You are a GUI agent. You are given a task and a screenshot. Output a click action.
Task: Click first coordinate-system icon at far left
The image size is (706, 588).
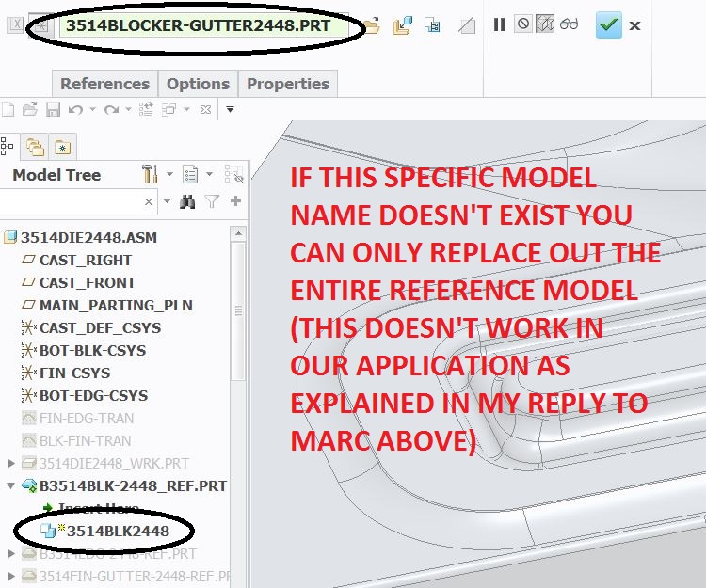(x=16, y=24)
